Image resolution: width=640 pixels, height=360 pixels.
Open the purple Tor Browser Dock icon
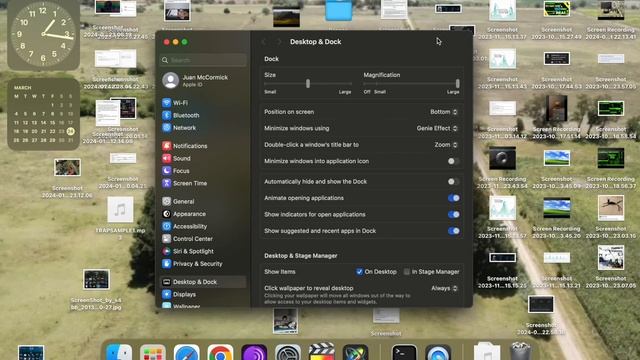254,353
